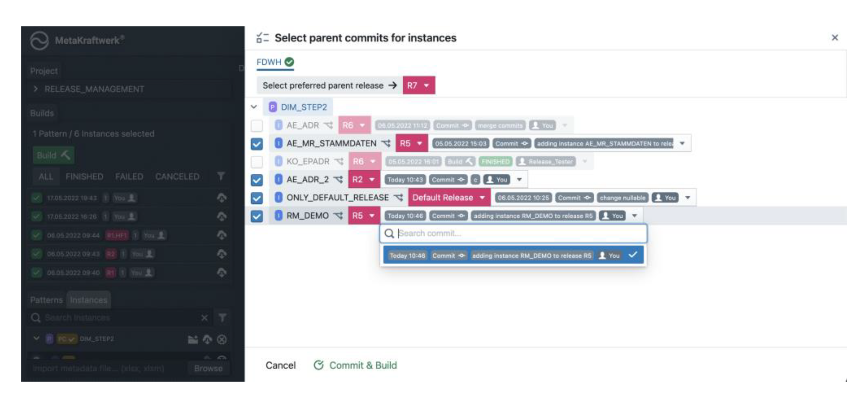The image size is (868, 408).
Task: Open the Default Release dropdown
Action: coord(449,198)
